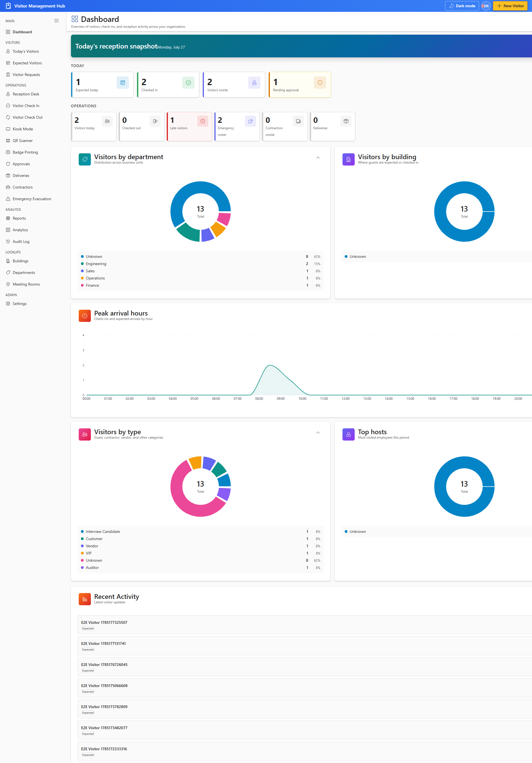Click the Operations legend color dot
The width and height of the screenshot is (532, 763).
pos(82,278)
